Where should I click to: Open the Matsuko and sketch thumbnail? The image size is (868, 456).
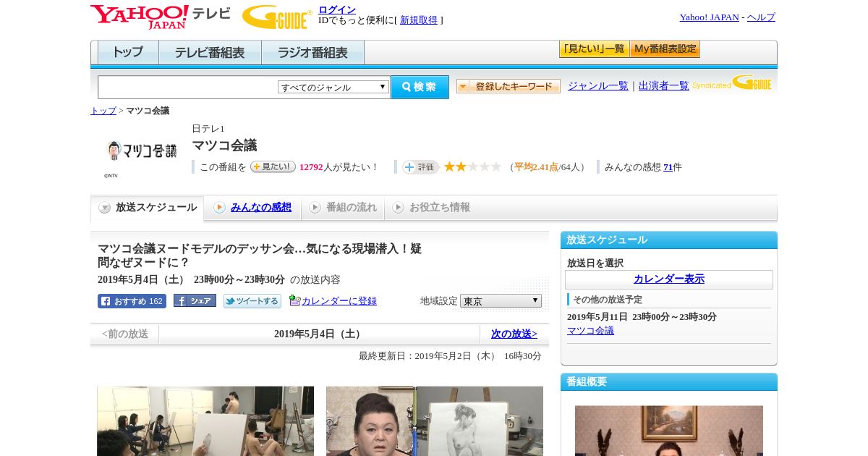(x=435, y=421)
